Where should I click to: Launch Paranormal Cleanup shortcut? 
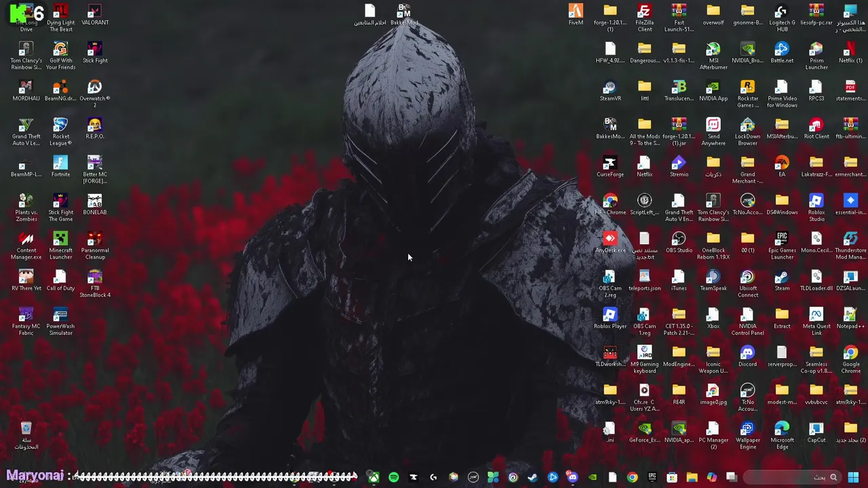tap(95, 246)
